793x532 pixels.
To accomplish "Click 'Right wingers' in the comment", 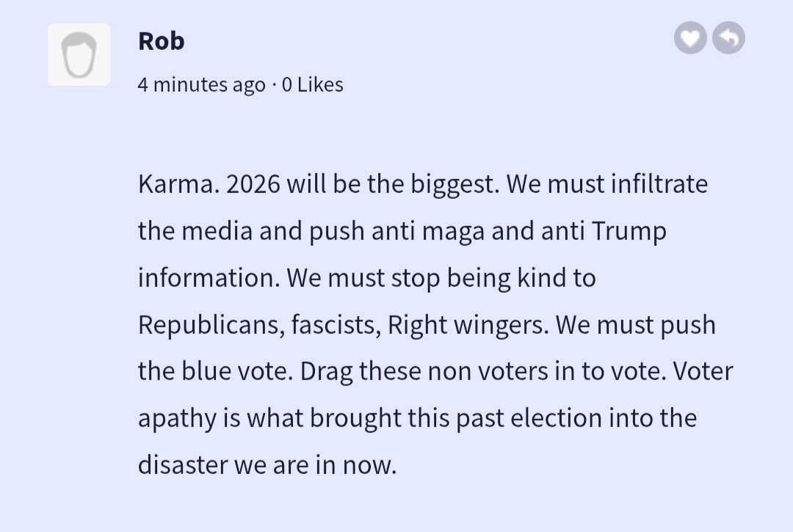I will click(x=467, y=324).
